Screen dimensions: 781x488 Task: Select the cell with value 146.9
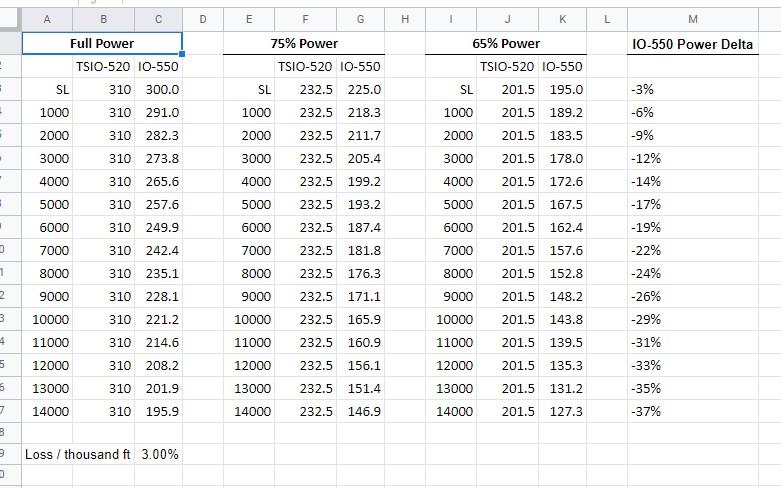[x=361, y=411]
